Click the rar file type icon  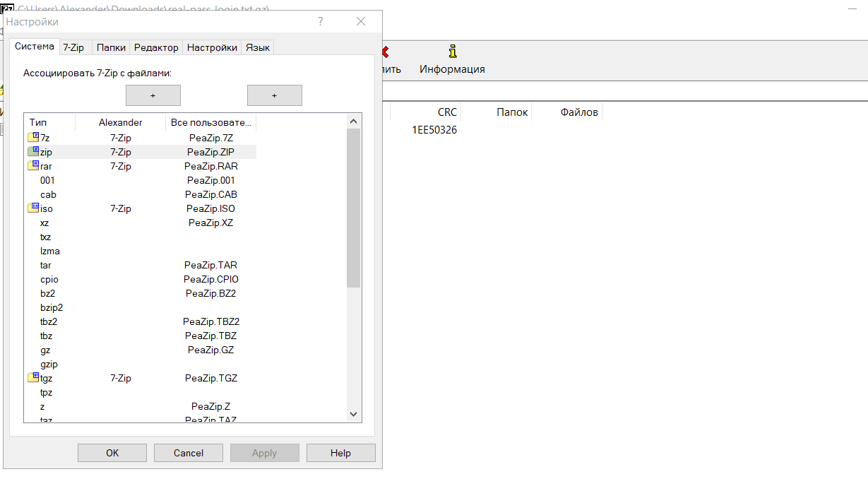pyautogui.click(x=33, y=165)
